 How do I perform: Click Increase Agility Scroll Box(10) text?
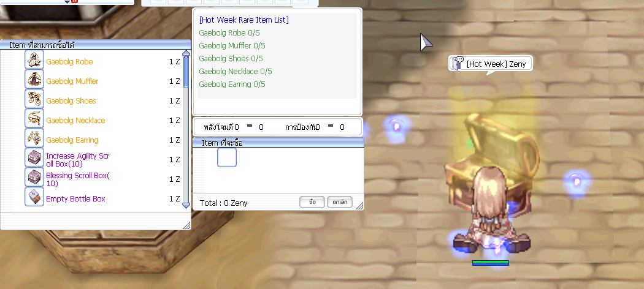tap(78, 160)
